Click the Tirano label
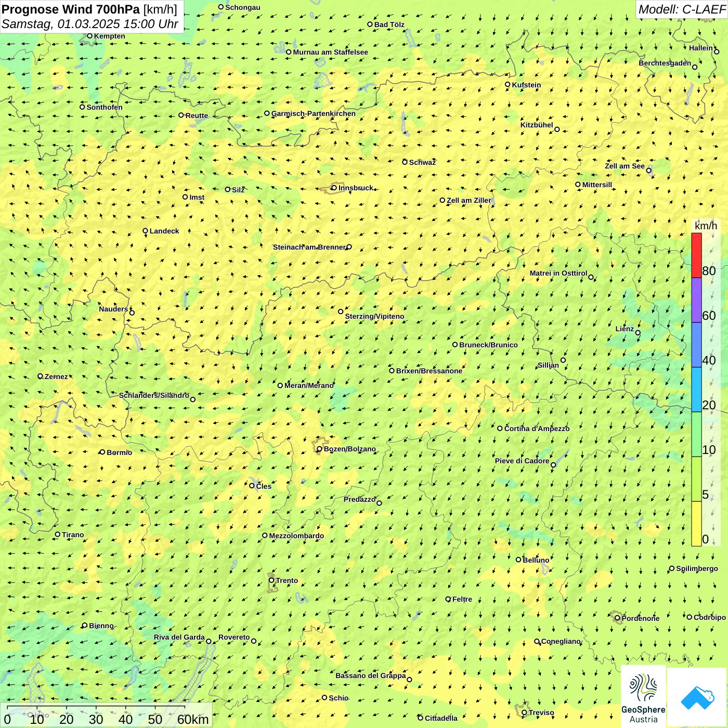 tap(73, 535)
